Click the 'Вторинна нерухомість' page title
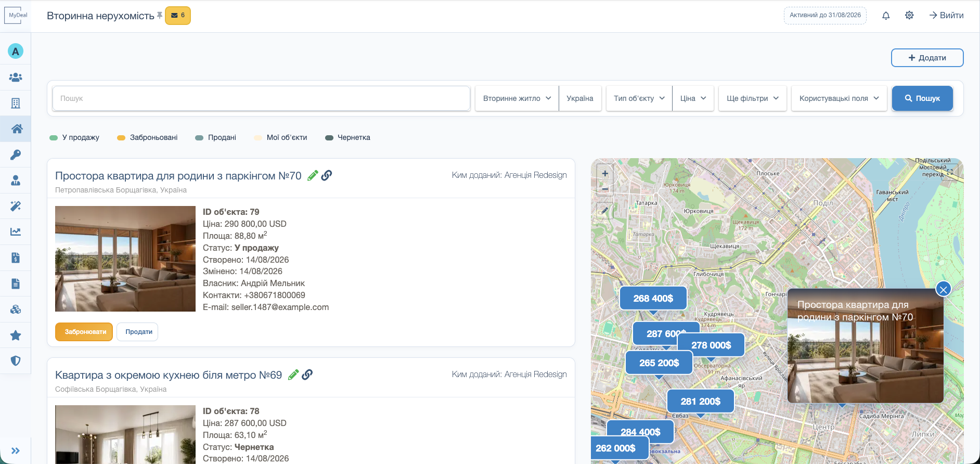This screenshot has height=464, width=980. pyautogui.click(x=100, y=16)
